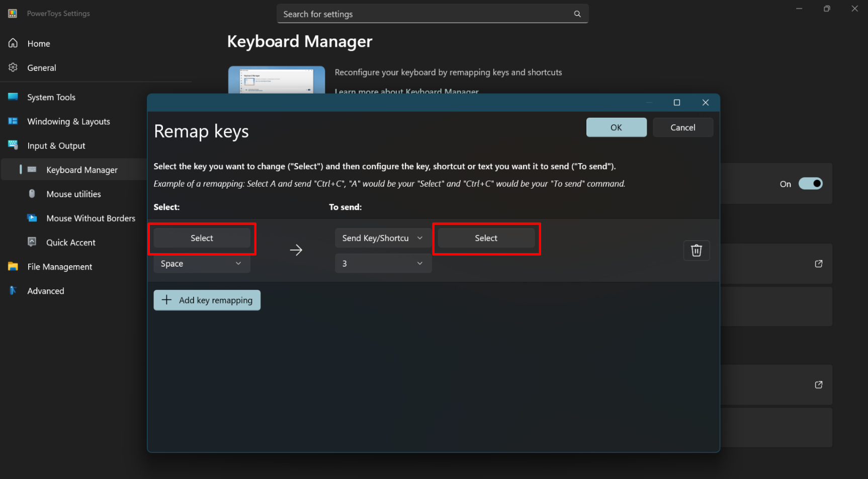Click the Select button under To send

click(486, 238)
